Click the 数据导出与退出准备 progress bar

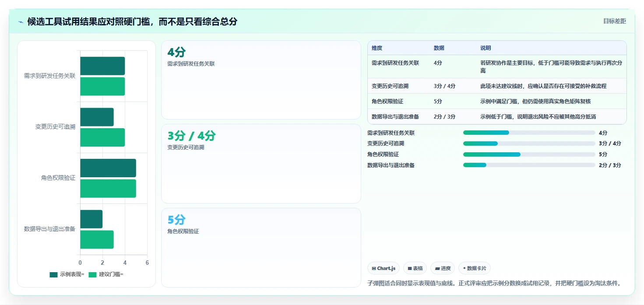pyautogui.click(x=529, y=165)
